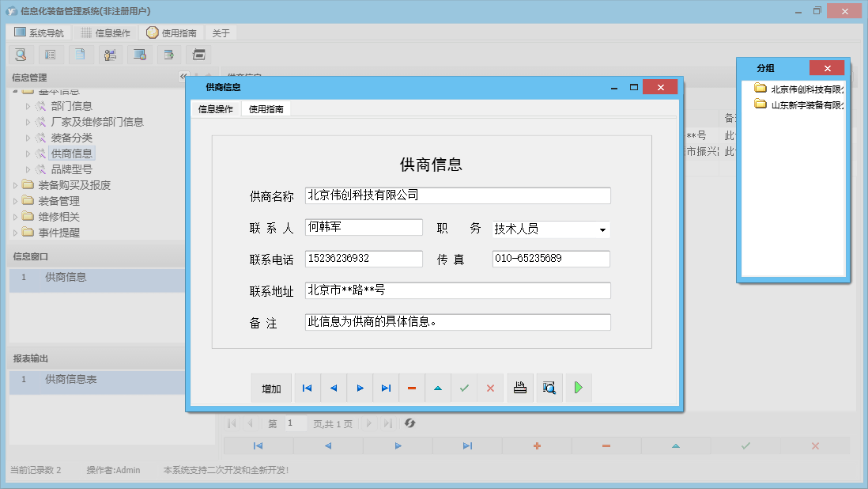The image size is (868, 489).
Task: Delete the current record with the red minus icon
Action: click(411, 388)
